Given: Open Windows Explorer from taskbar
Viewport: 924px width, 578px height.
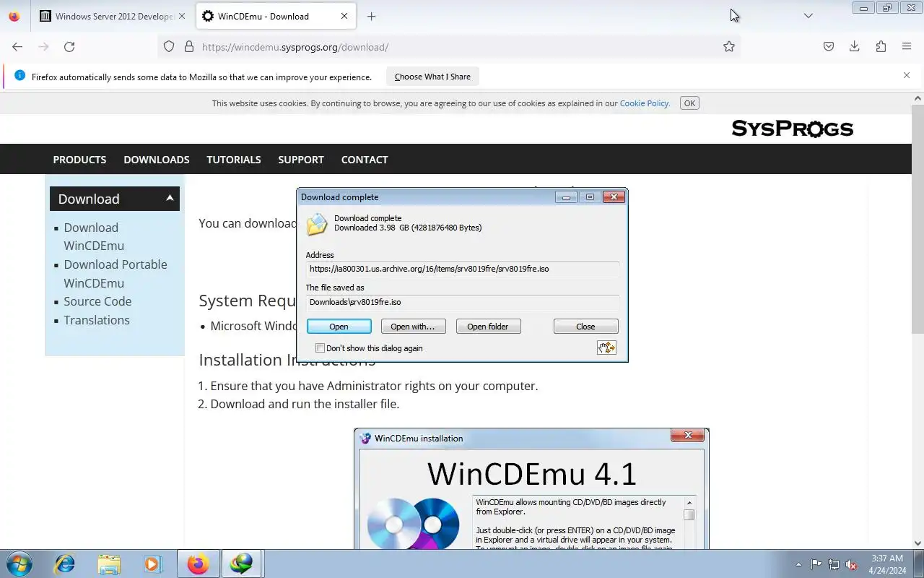Looking at the screenshot, I should [x=109, y=564].
